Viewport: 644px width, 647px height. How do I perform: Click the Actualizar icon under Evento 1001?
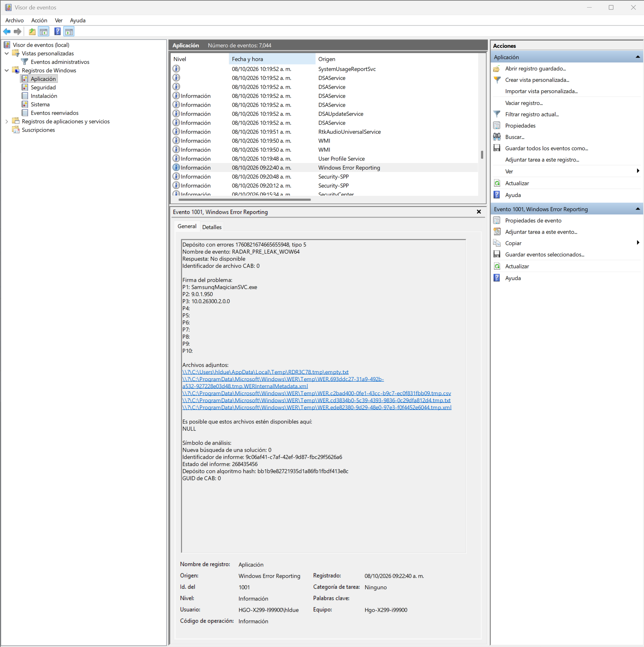[497, 266]
